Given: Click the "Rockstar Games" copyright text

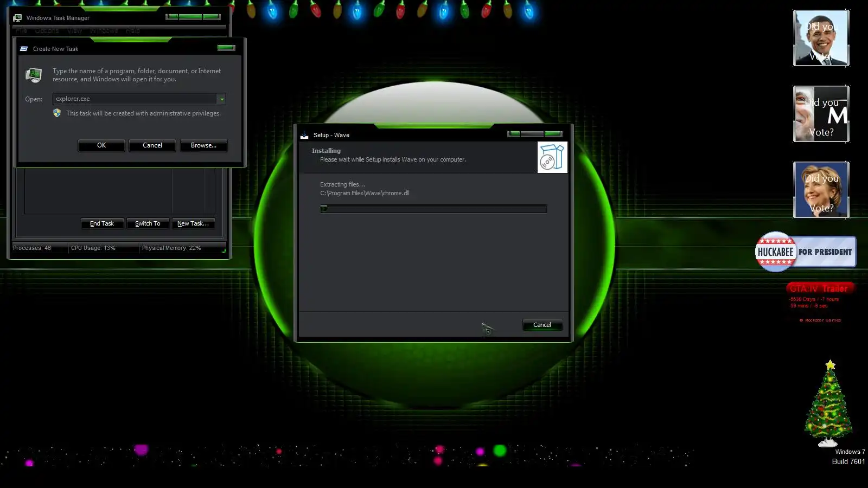Looking at the screenshot, I should pos(820,320).
